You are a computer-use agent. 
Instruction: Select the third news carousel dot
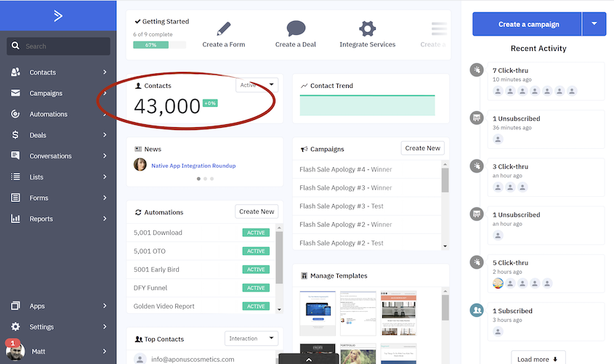[212, 179]
